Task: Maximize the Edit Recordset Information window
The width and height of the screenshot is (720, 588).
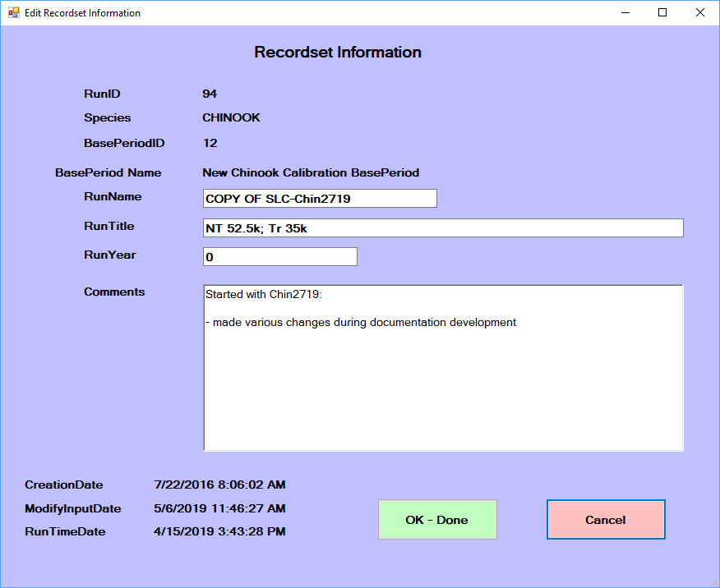Action: tap(662, 12)
